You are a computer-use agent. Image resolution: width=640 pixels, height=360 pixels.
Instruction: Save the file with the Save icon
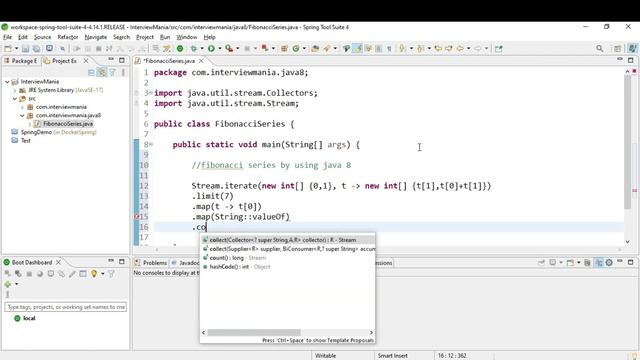25,49
